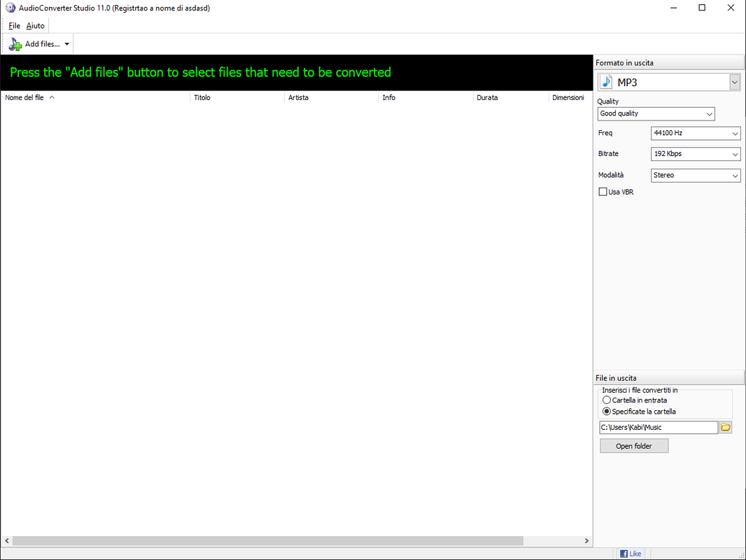Screen dimensions: 746x560
Task: Click the Open folder button
Action: [634, 446]
